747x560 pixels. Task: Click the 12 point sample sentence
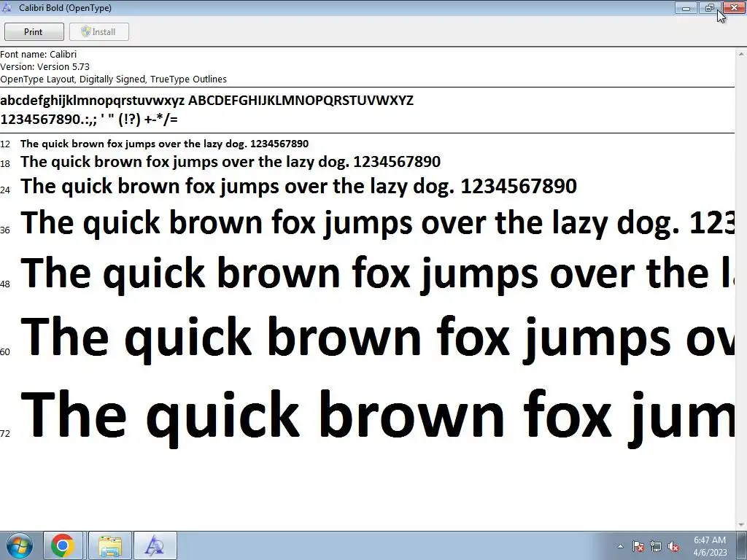click(164, 144)
